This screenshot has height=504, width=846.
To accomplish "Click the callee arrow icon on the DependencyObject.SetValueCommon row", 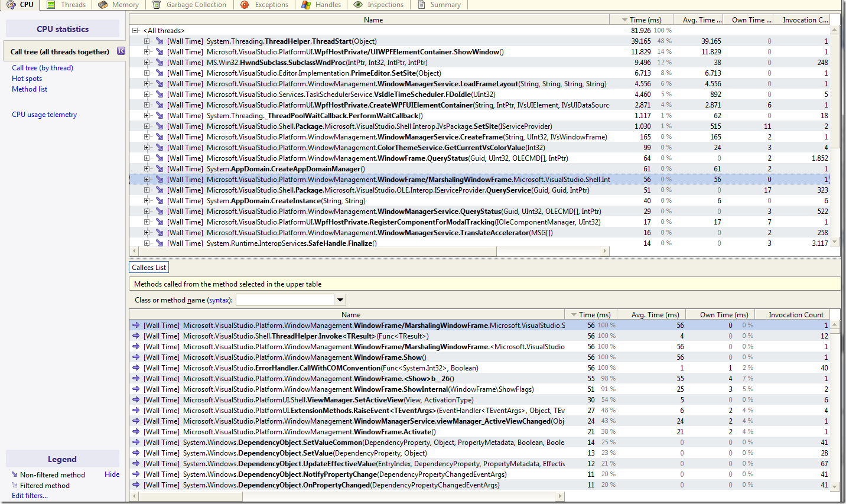I will [x=136, y=443].
